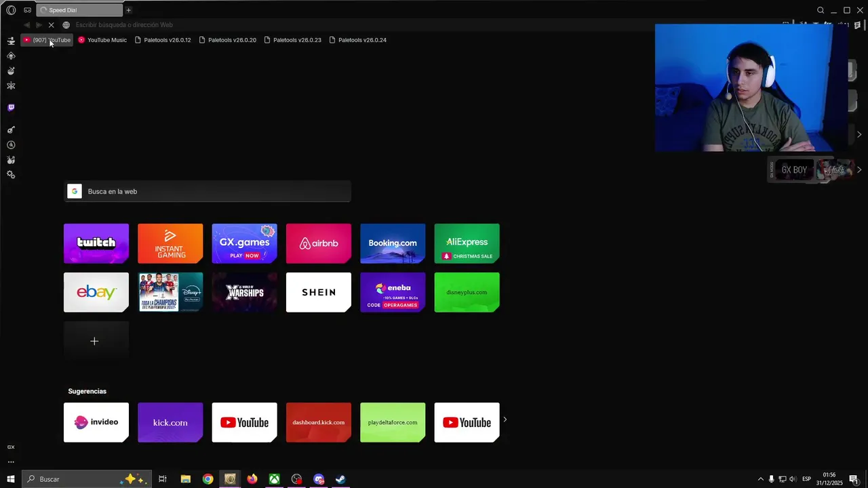Open the GX Corner gamepad icon
The width and height of the screenshot is (868, 488).
tap(27, 10)
